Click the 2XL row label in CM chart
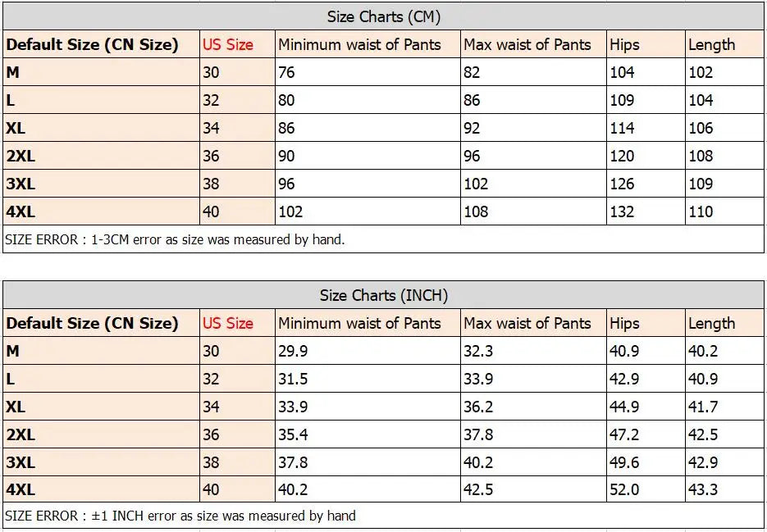Screen dimensions: 767x532 tap(21, 156)
